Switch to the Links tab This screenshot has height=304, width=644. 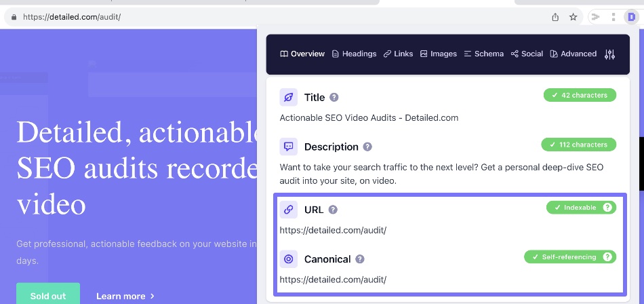(x=398, y=54)
